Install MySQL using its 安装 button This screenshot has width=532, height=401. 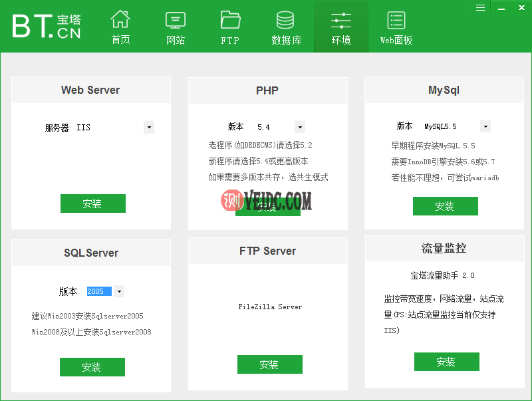click(x=445, y=205)
